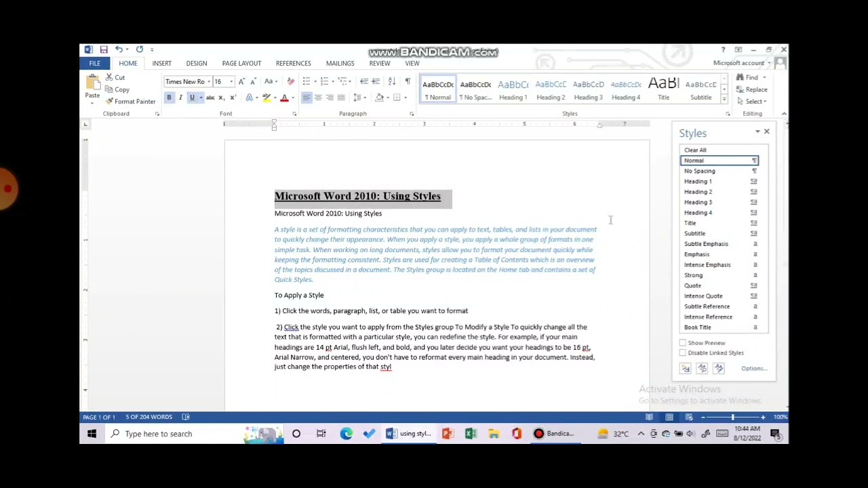Decrease the paragraph indent
Viewport: 868px width, 488px height.
pos(364,81)
